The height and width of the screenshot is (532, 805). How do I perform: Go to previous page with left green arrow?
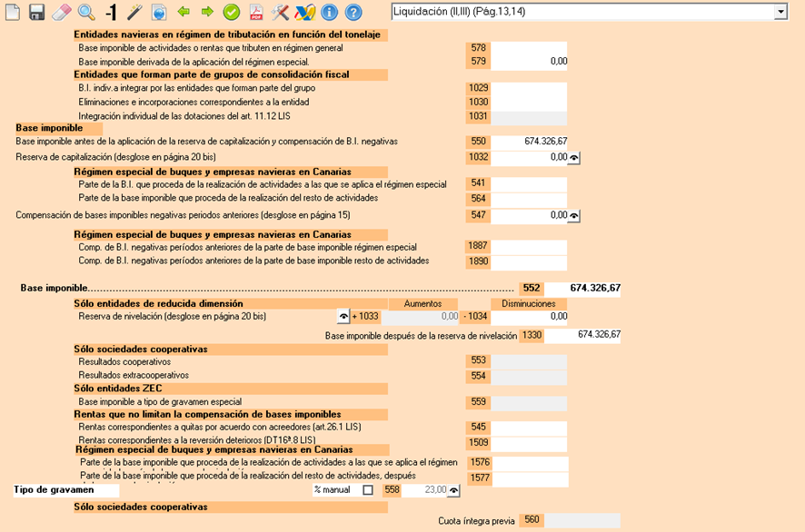pyautogui.click(x=184, y=11)
